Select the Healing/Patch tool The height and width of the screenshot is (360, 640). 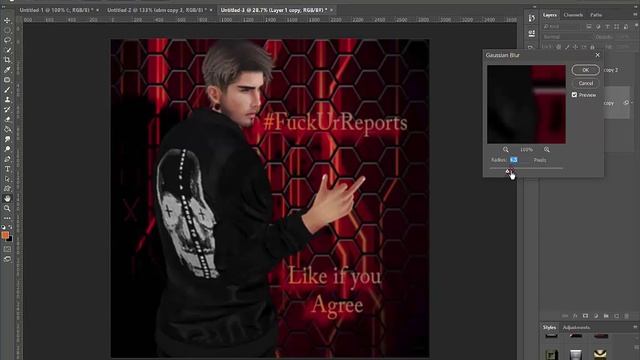(7, 80)
